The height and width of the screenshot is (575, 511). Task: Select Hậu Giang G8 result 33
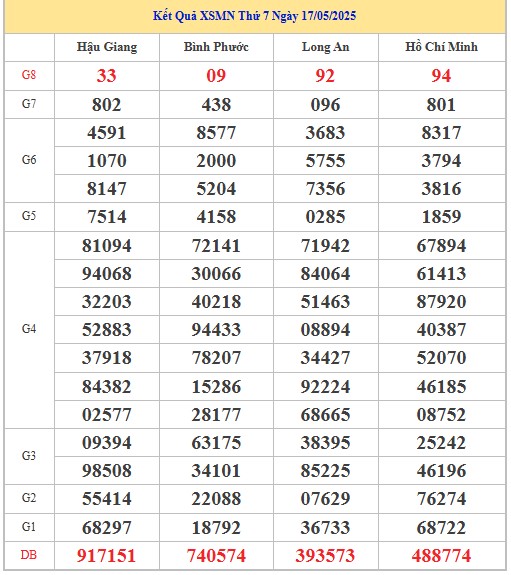click(106, 76)
